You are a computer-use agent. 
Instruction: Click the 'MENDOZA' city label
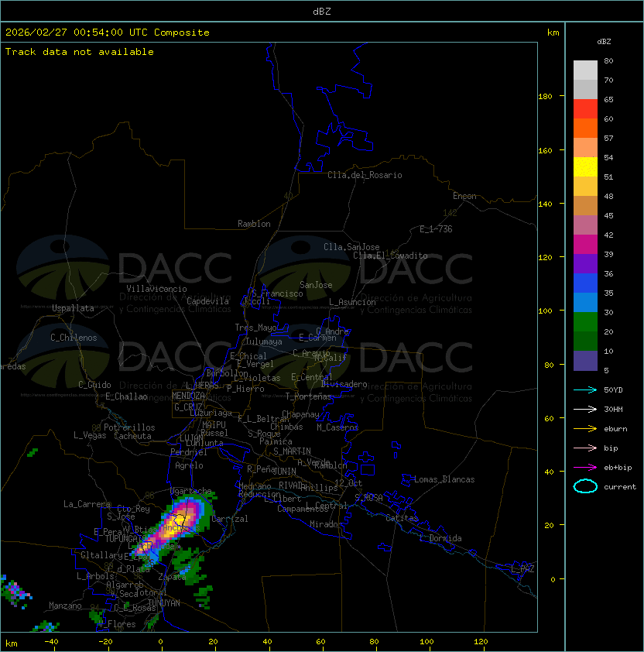pos(188,396)
